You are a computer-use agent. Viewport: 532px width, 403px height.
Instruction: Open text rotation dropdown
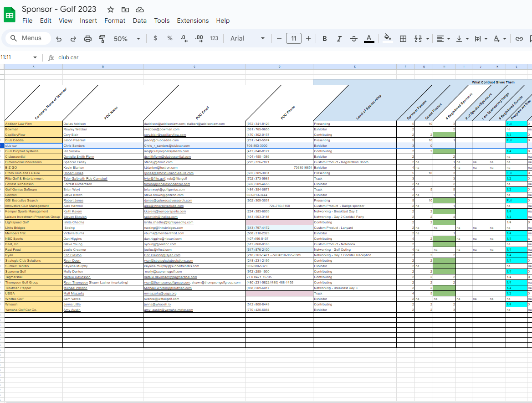(x=499, y=39)
